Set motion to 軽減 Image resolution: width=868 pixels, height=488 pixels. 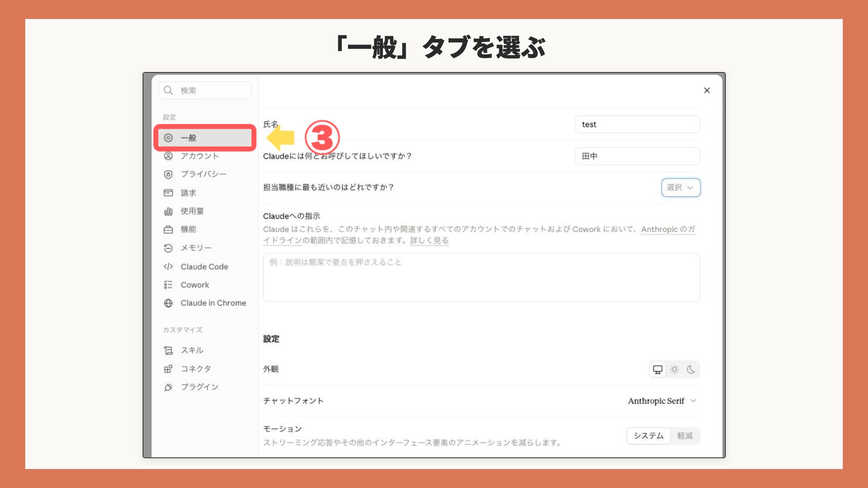[685, 436]
